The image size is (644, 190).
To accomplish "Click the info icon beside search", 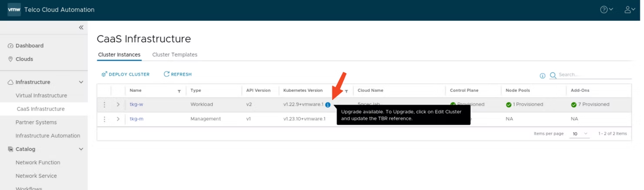I will point(542,75).
